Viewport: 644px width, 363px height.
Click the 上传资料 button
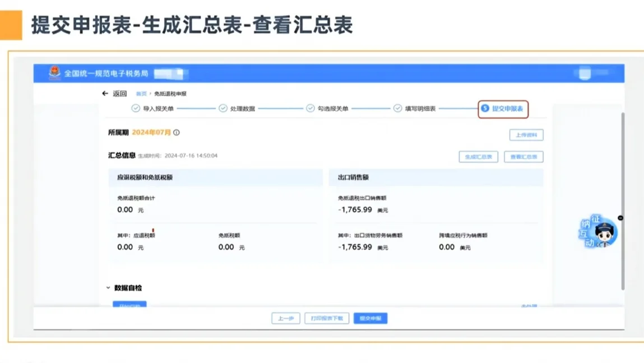[526, 134]
